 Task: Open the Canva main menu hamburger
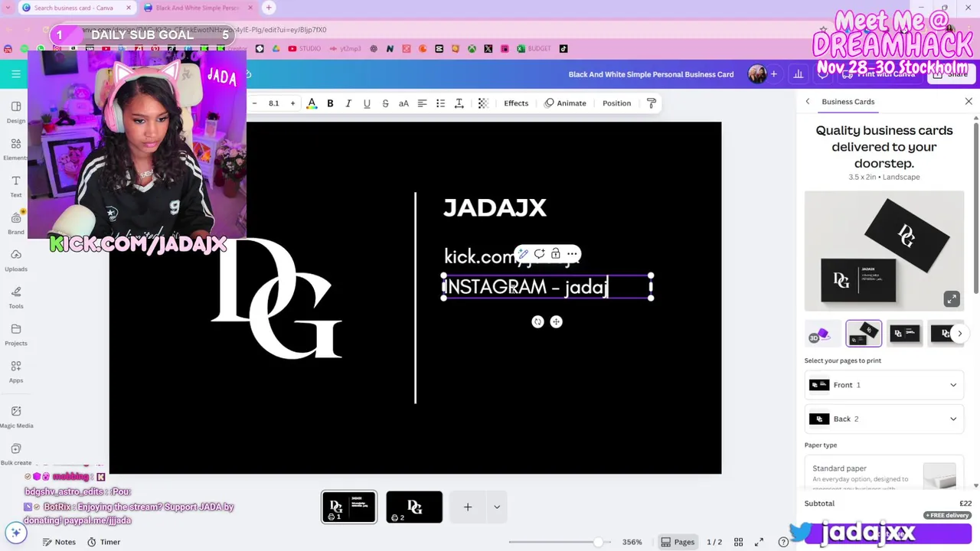tap(15, 74)
